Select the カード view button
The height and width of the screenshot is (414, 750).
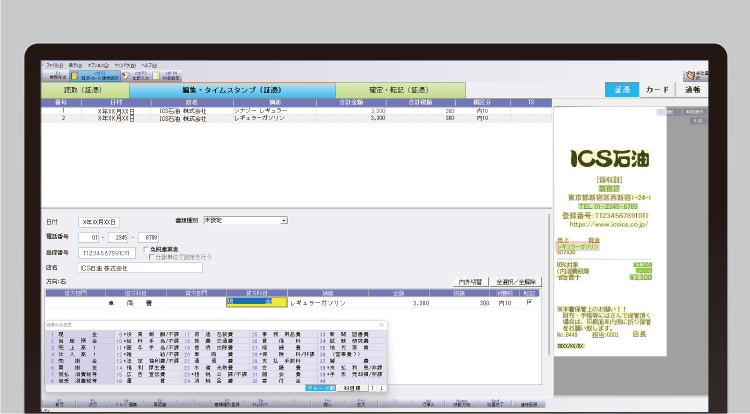(657, 90)
